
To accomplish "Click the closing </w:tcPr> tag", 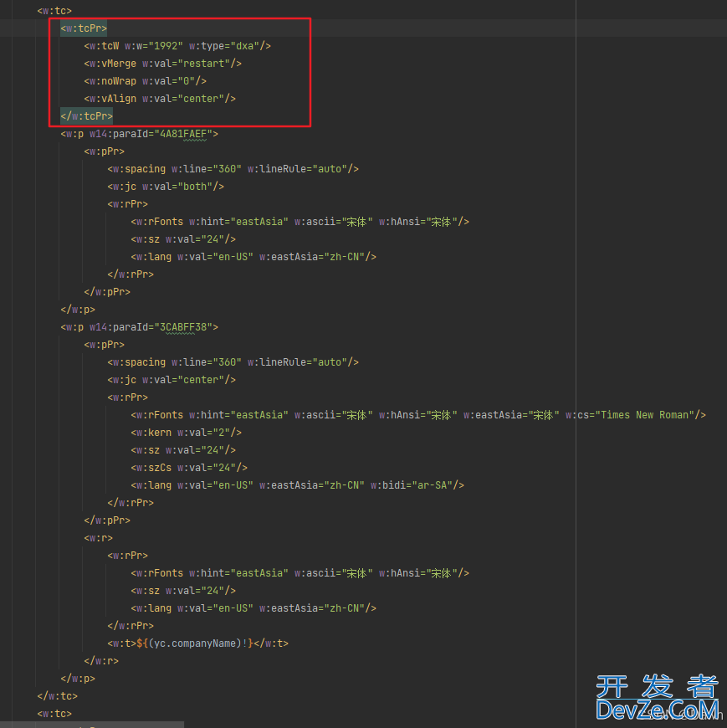I will 86,116.
